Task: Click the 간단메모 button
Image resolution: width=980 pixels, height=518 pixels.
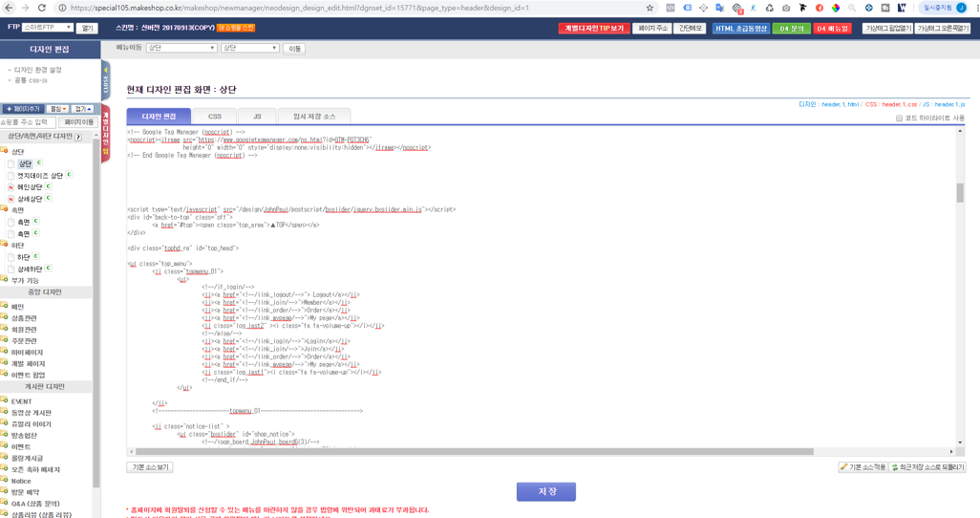Action: tap(690, 28)
